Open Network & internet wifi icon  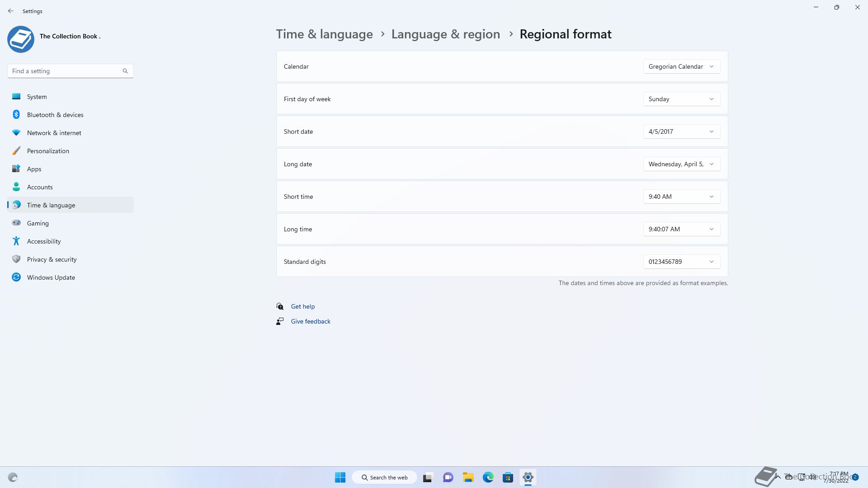[16, 133]
